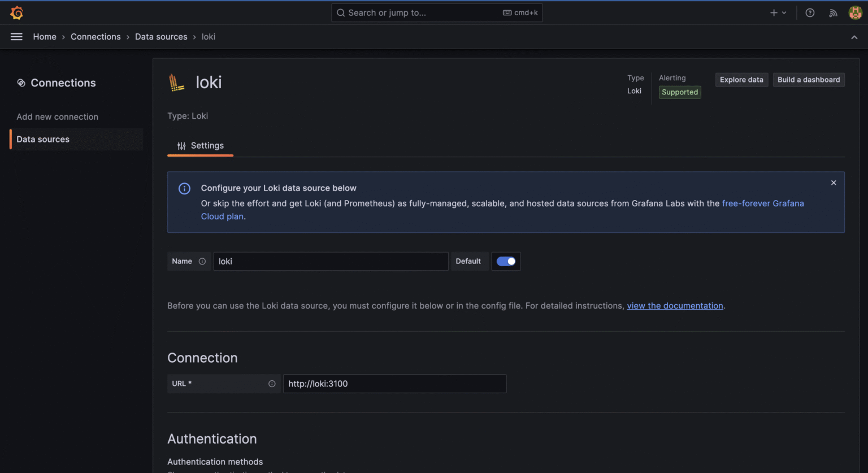Open the news feed icon
The height and width of the screenshot is (473, 868).
pyautogui.click(x=833, y=12)
